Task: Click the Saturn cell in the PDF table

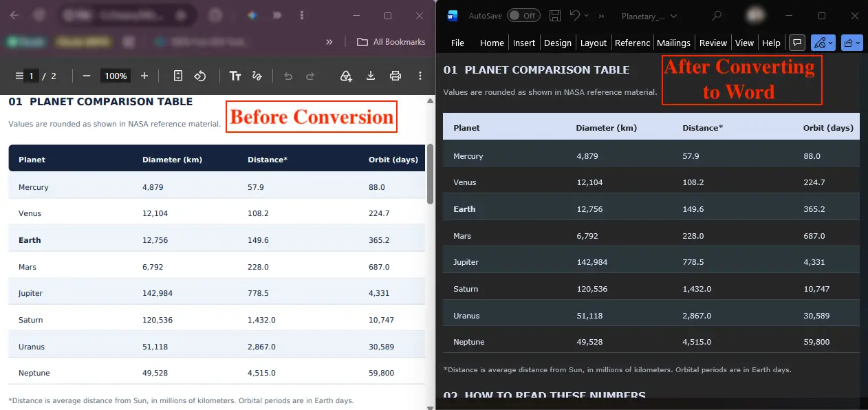Action: click(x=31, y=320)
